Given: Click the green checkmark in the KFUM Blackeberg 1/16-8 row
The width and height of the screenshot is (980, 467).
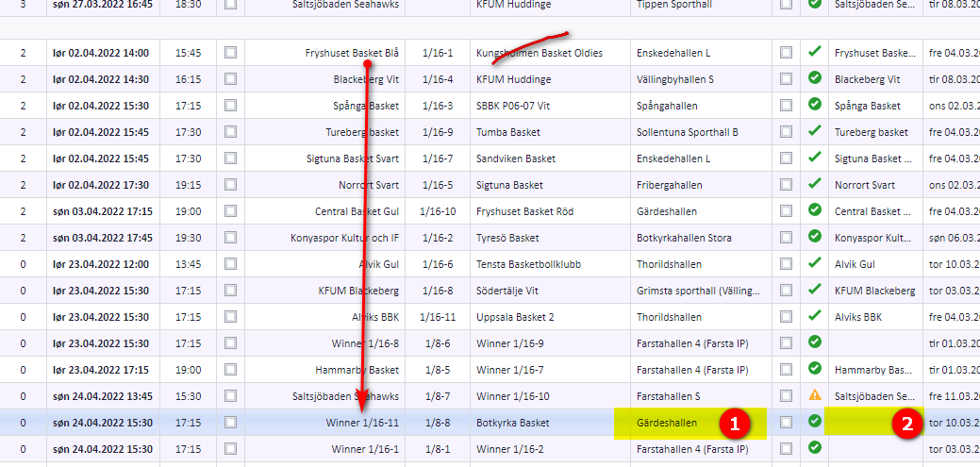Looking at the screenshot, I should (x=814, y=289).
